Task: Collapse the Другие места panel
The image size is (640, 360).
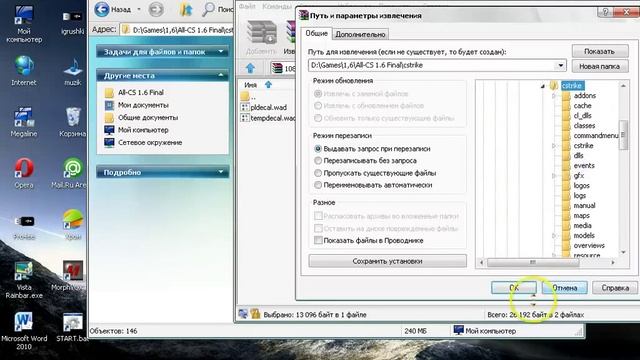Action: tap(221, 75)
